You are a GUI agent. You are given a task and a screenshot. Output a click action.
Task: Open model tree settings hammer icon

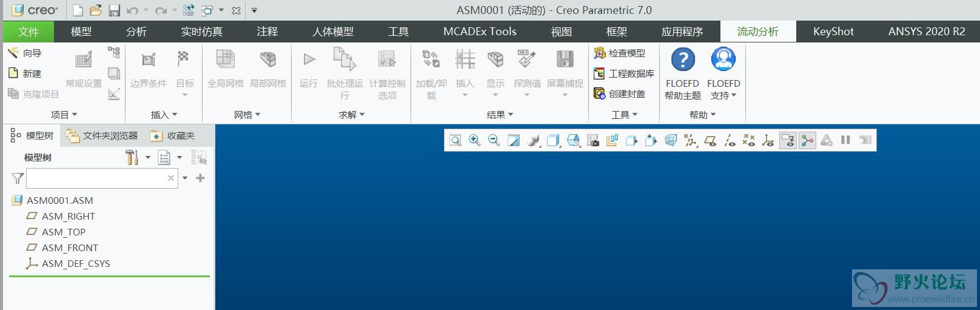click(x=132, y=158)
